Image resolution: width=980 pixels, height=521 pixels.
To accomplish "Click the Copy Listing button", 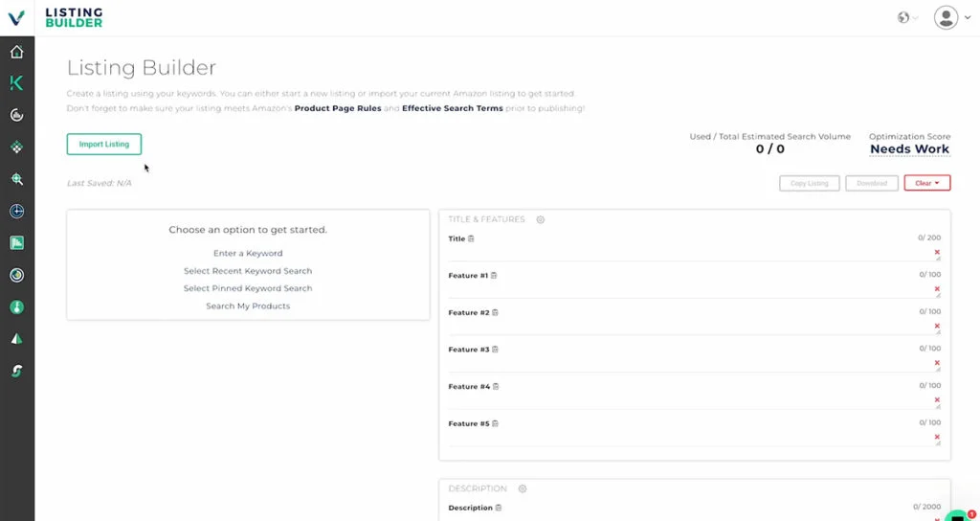I will pyautogui.click(x=810, y=183).
